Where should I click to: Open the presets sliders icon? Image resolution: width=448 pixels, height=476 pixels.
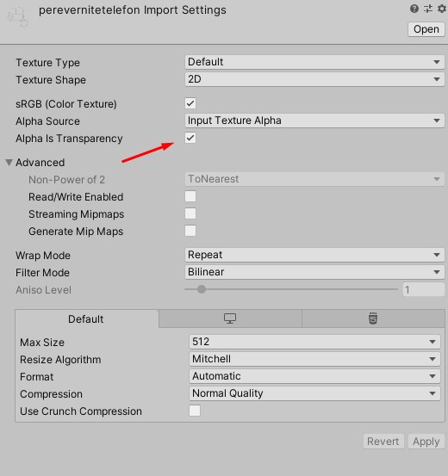[x=428, y=9]
